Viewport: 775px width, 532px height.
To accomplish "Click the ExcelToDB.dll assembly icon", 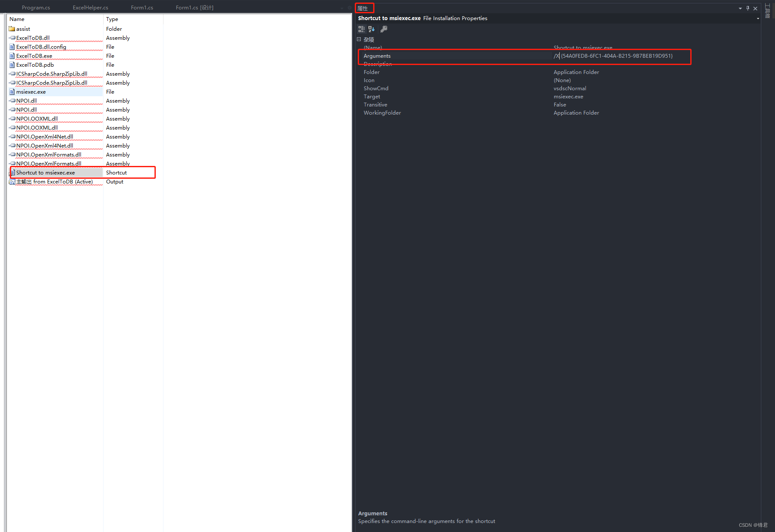I will 12,38.
